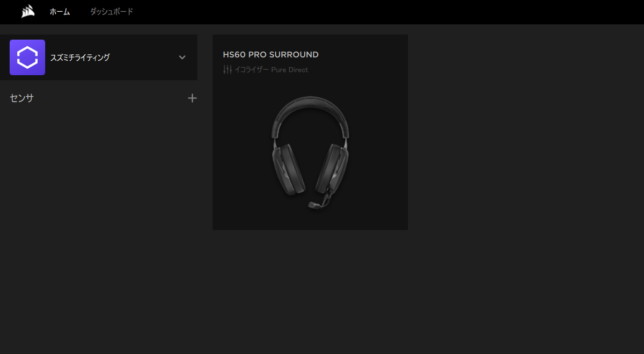Screen dimensions: 644x354
Task: Switch to the ダッシュボード tab
Action: pyautogui.click(x=111, y=11)
